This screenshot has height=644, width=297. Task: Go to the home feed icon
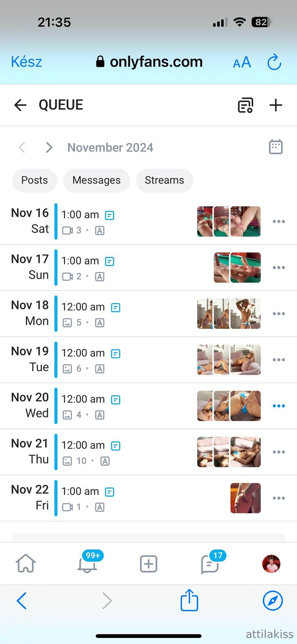point(26,563)
